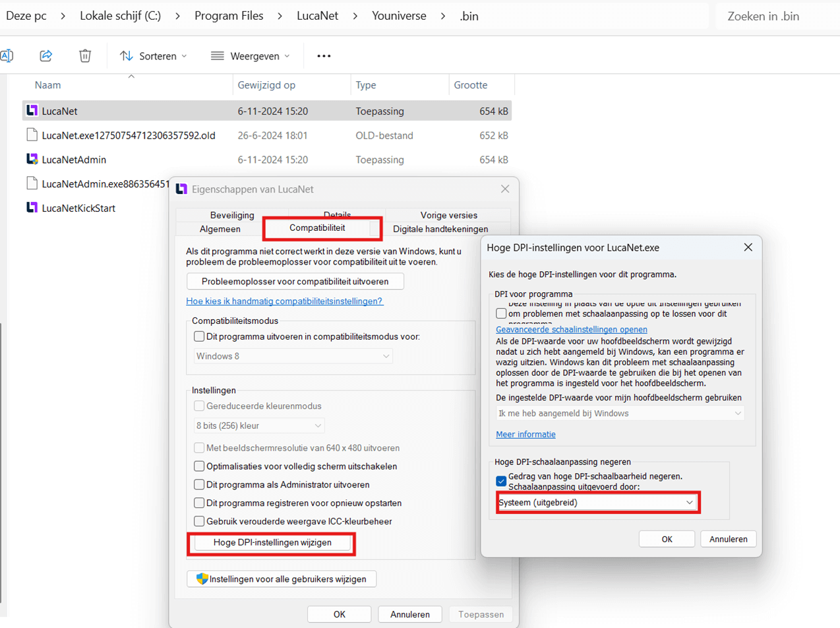Click the share icon in Explorer toolbar

point(45,56)
